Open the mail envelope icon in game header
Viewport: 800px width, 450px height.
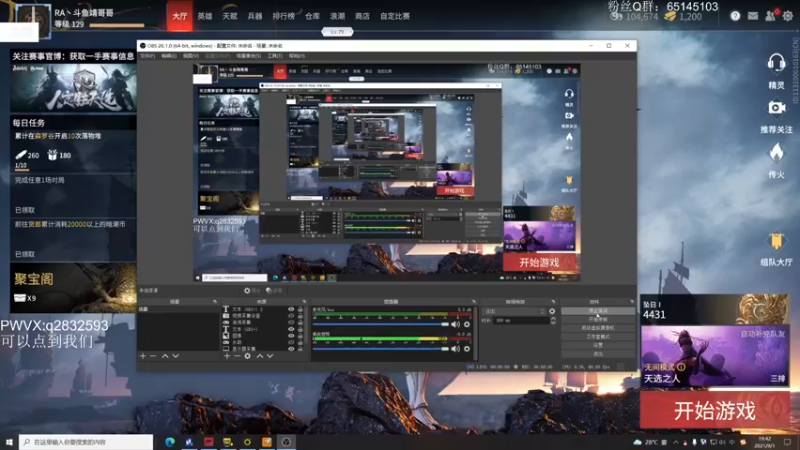point(753,16)
